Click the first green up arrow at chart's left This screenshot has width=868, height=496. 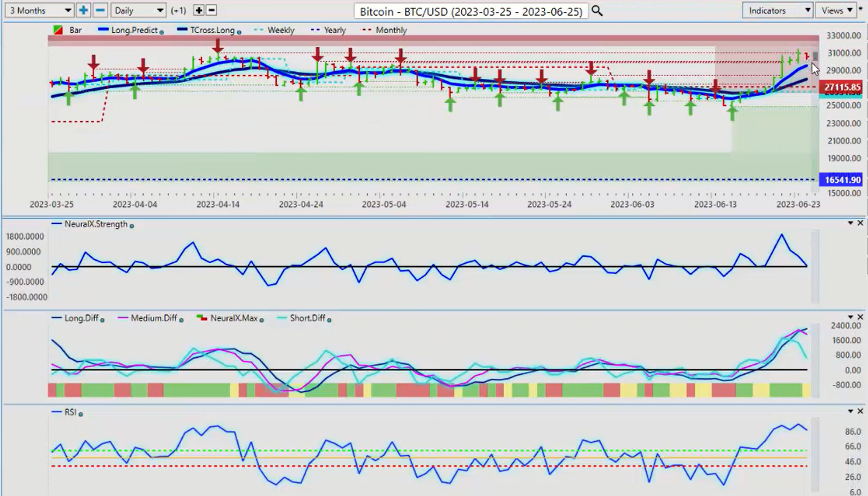(68, 97)
